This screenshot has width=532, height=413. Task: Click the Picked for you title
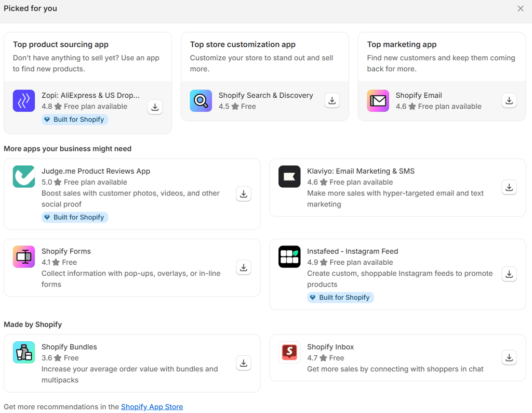[x=30, y=8]
